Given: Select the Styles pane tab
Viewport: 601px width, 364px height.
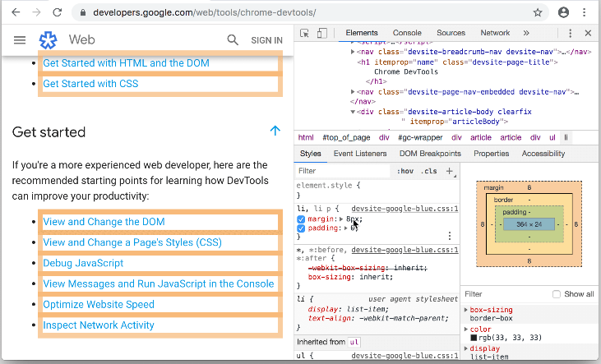Looking at the screenshot, I should pos(310,154).
